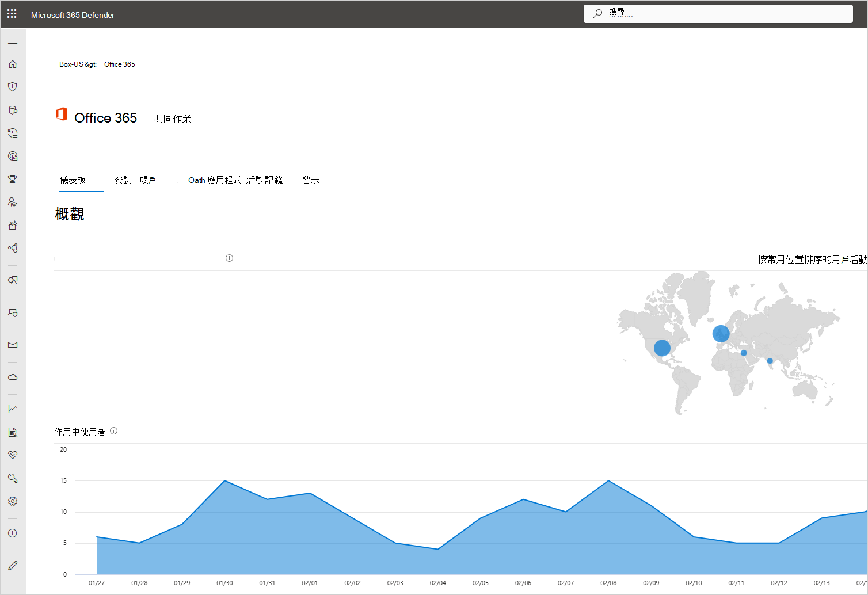Screen dimensions: 868x595
Task: Click the North America map bubble
Action: tap(662, 348)
